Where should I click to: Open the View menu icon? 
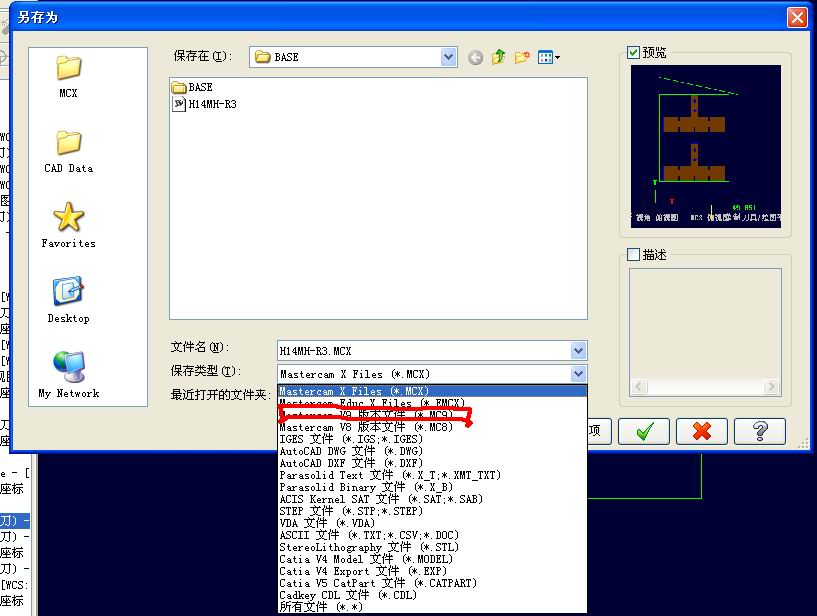click(549, 57)
